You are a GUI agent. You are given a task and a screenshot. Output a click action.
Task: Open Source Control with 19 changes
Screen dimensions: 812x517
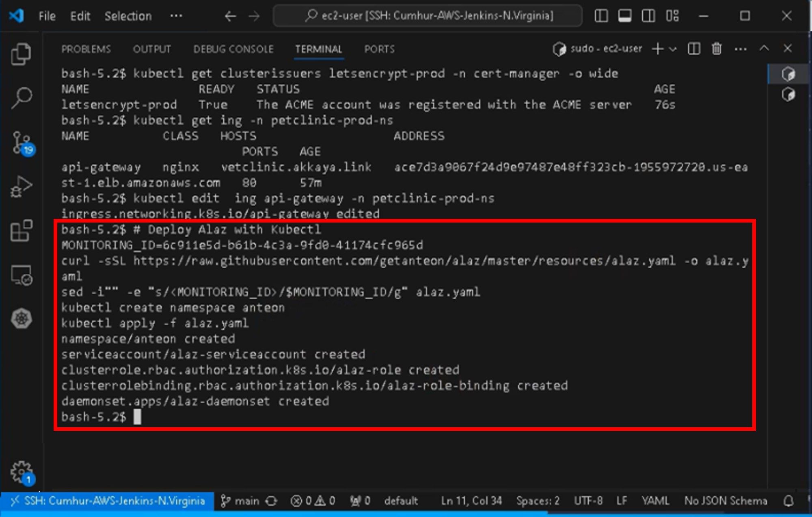point(22,142)
